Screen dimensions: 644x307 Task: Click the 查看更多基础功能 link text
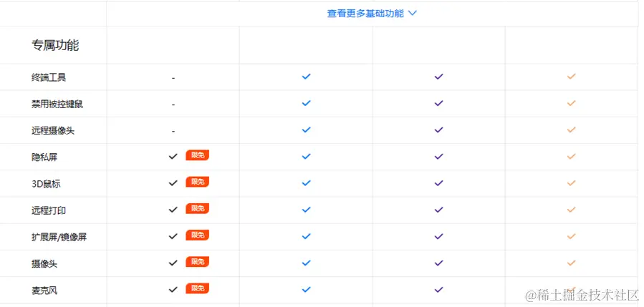(x=365, y=14)
